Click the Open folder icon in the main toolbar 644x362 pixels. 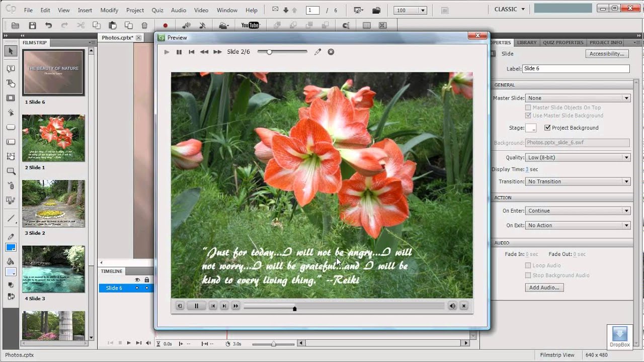pyautogui.click(x=15, y=26)
